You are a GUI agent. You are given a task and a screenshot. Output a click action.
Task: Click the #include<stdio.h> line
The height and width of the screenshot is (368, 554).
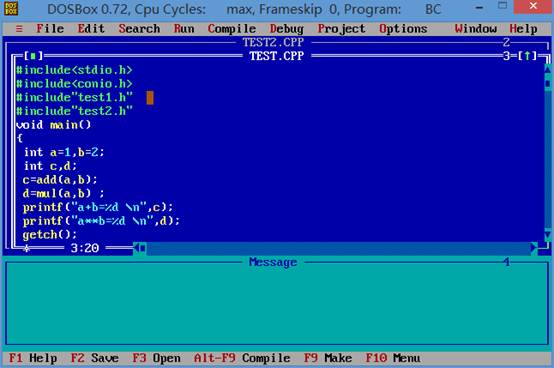(x=74, y=70)
